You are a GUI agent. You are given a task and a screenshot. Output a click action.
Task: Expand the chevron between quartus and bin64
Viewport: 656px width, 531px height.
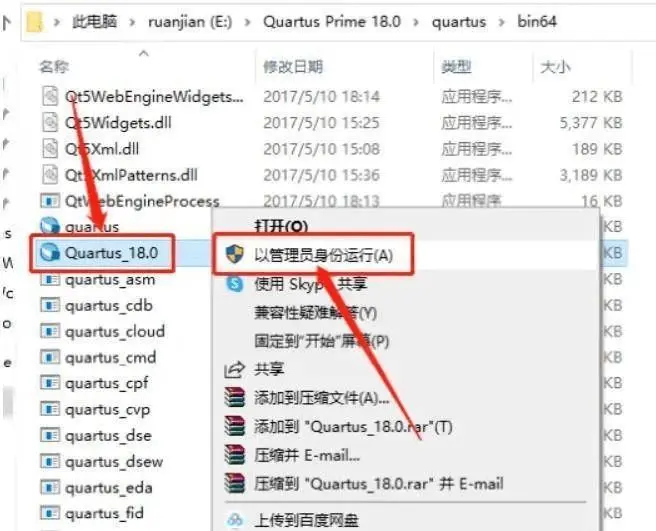(x=501, y=22)
